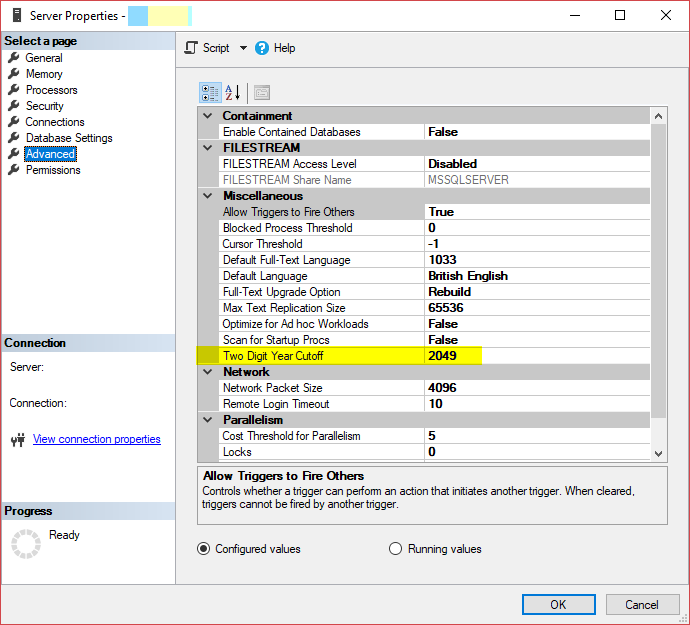Click FILESTREAM Access Level value Disabled
The width and height of the screenshot is (690, 625).
(537, 164)
